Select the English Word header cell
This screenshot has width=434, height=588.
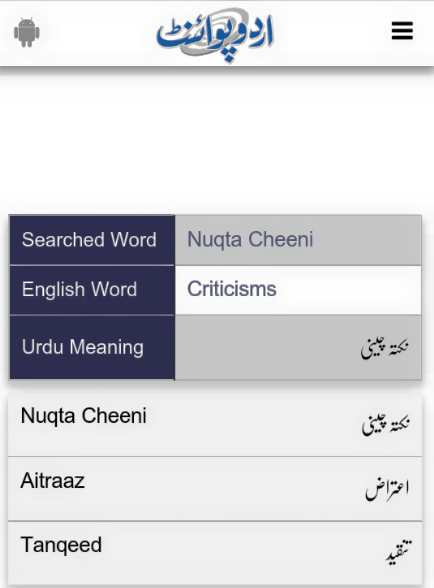pyautogui.click(x=92, y=290)
